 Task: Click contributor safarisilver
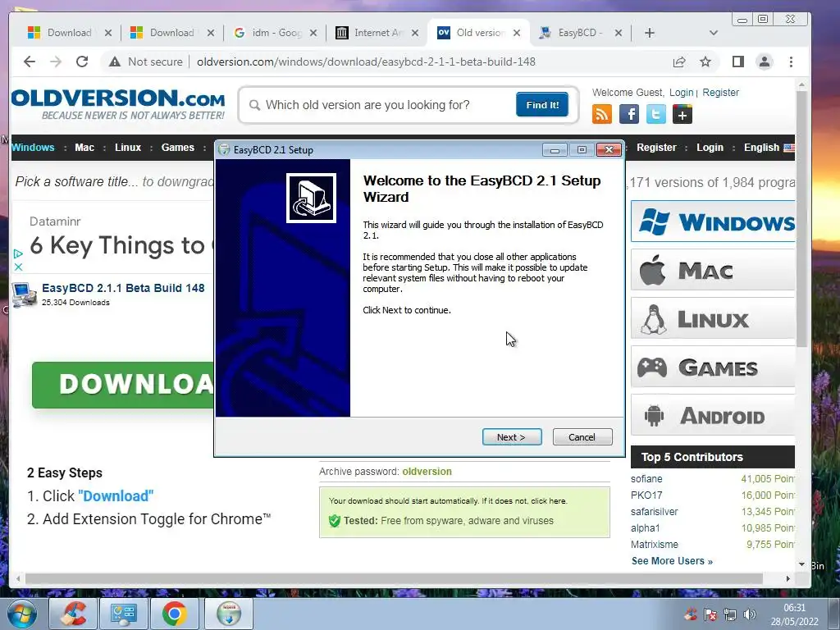pos(654,512)
